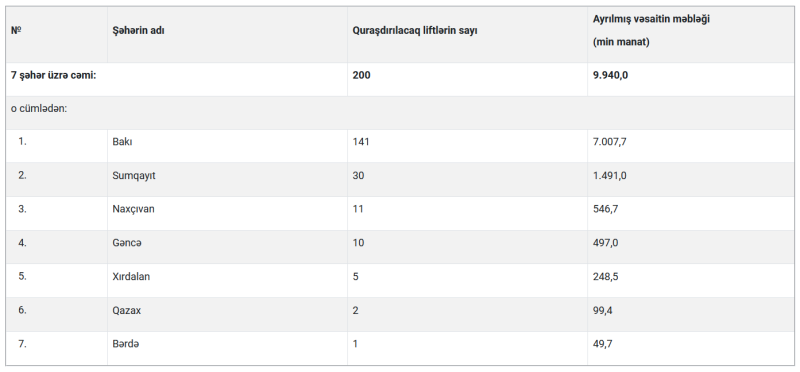Click the "7 şəhər üzrə cəmi:" row label

(54, 76)
